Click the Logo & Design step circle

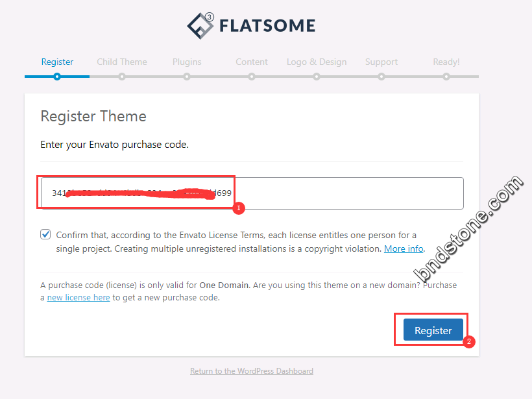tap(317, 77)
